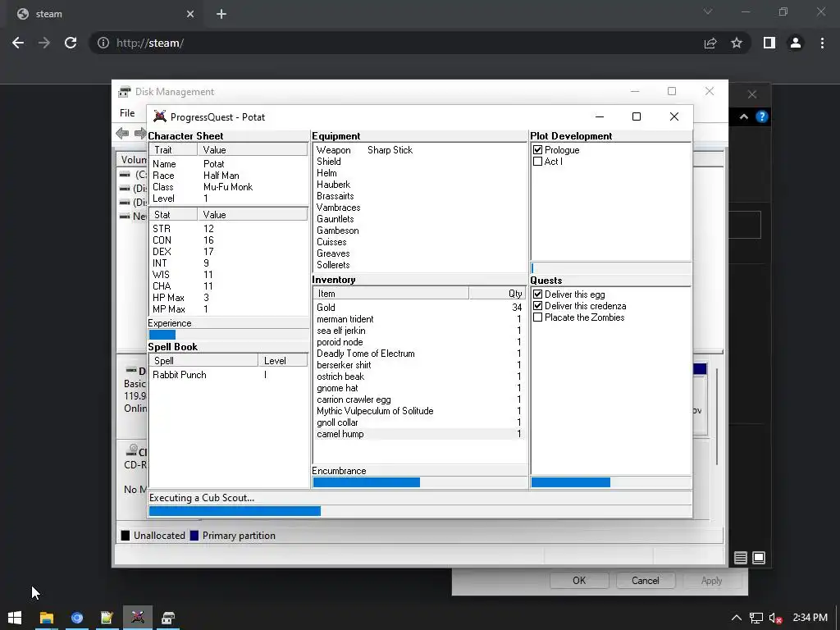
Task: Click the site info icon in address bar
Action: tap(103, 43)
